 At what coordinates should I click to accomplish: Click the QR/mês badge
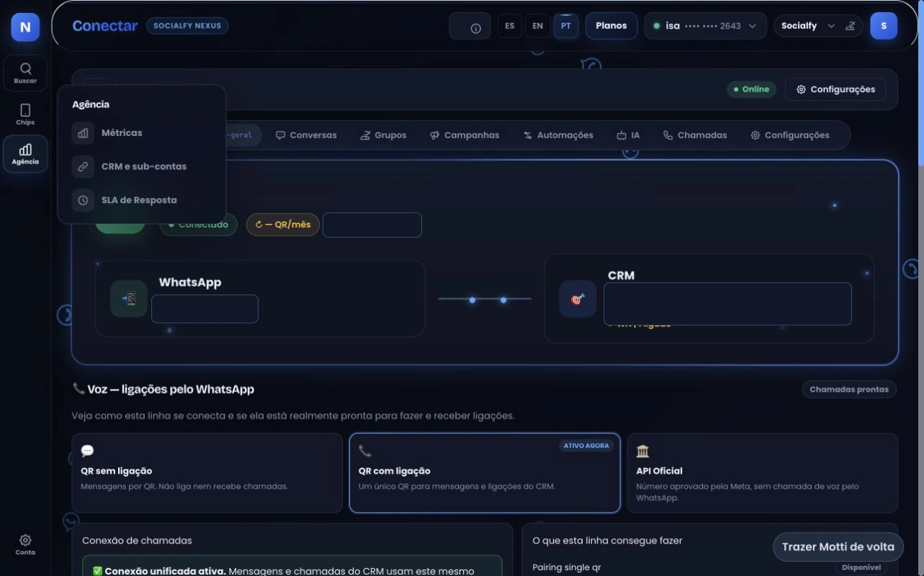[283, 225]
